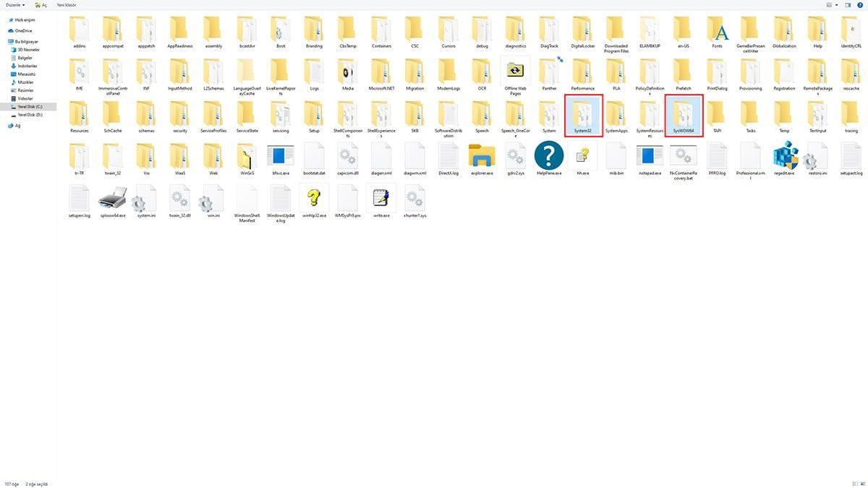Image resolution: width=868 pixels, height=488 pixels.
Task: Select the SysWOW64 folder
Action: point(683,114)
